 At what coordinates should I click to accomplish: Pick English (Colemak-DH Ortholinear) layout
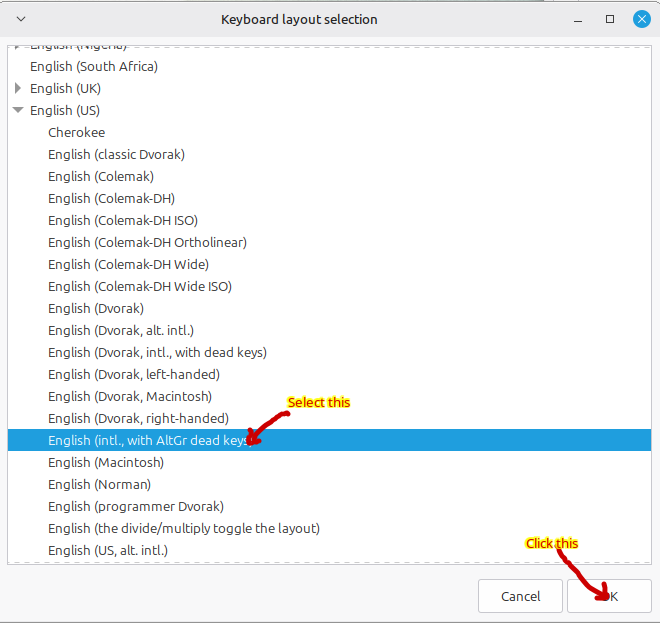(x=147, y=242)
